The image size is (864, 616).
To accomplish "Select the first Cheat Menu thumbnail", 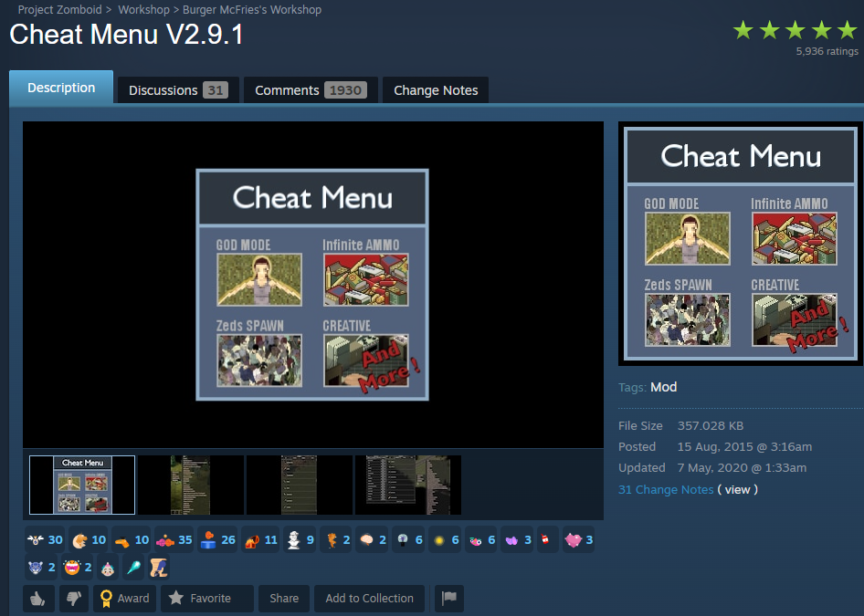I will 82,485.
